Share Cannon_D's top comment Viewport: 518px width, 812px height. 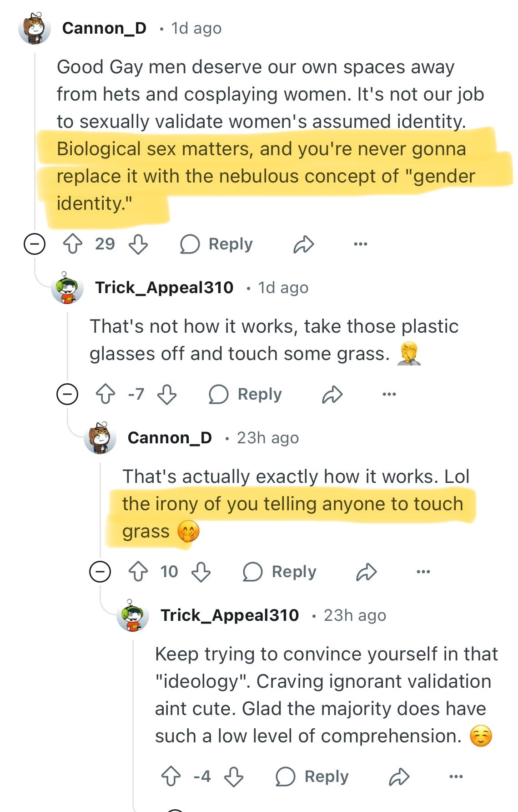point(304,244)
